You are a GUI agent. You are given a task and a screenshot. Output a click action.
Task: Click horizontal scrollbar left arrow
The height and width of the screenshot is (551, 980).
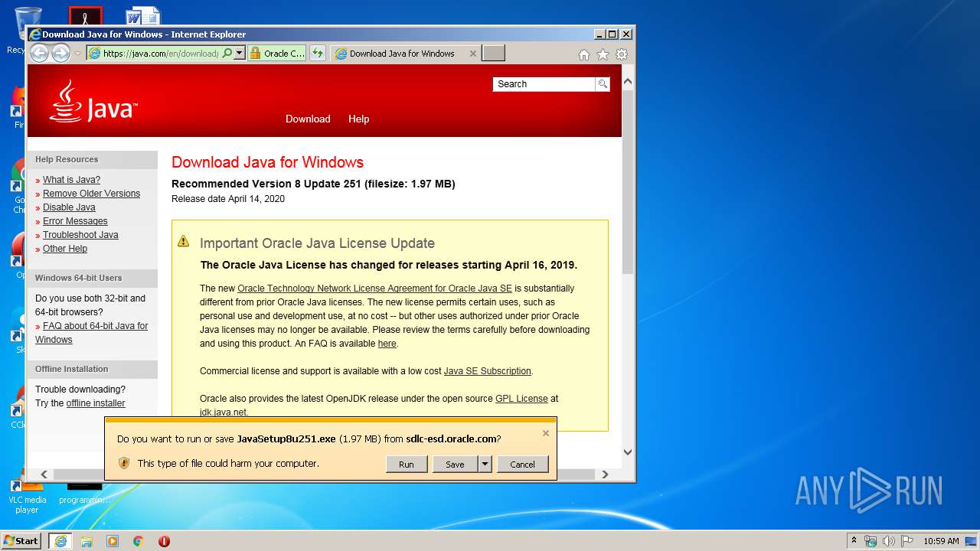pos(44,474)
